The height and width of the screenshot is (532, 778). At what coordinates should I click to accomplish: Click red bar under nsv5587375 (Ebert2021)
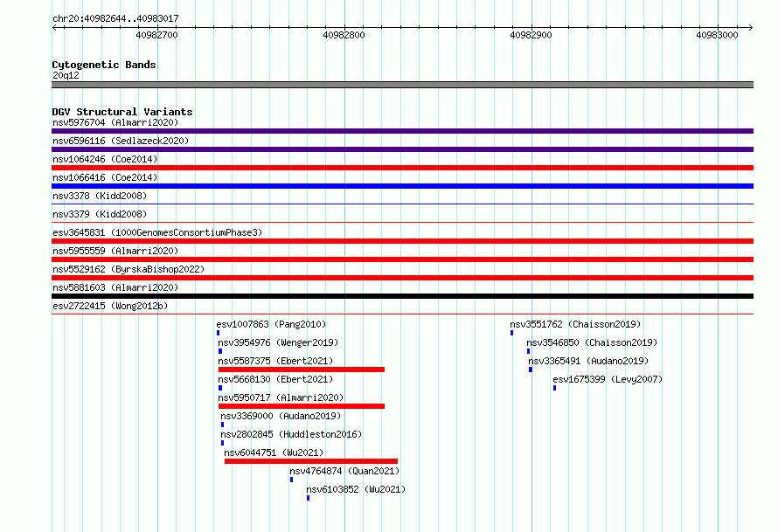pos(302,370)
